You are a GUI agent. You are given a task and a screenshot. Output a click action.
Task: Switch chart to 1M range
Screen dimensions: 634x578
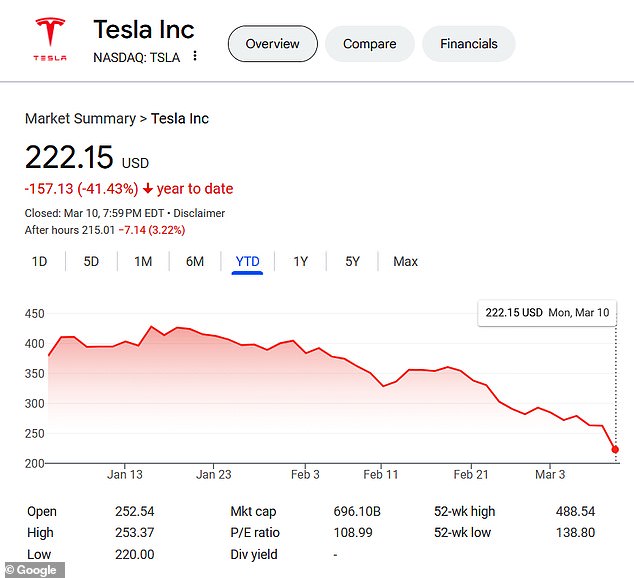pos(143,262)
